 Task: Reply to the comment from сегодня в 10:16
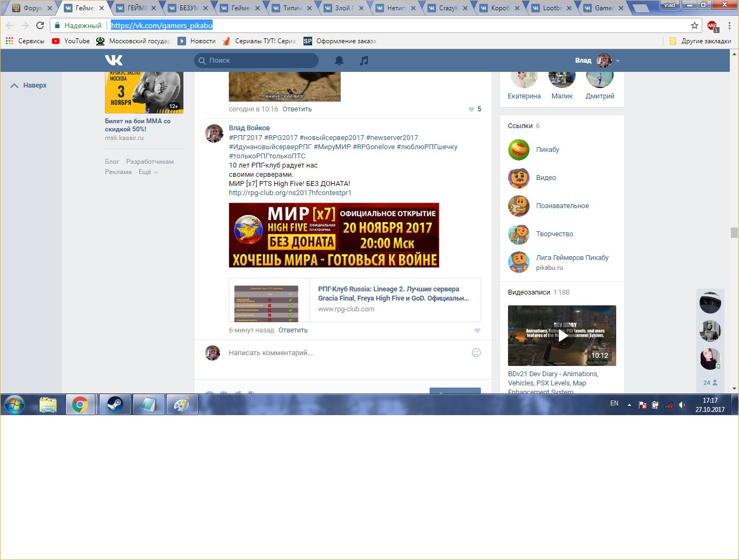click(297, 109)
